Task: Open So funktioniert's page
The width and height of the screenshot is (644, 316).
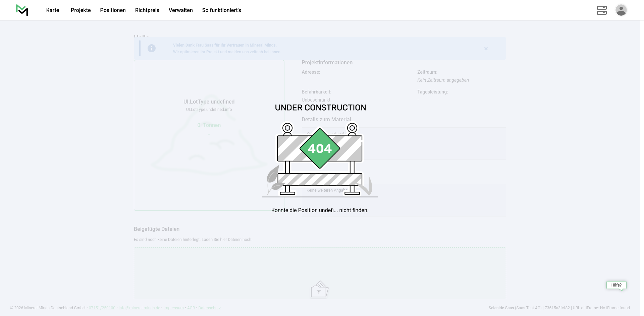Action: 221,10
